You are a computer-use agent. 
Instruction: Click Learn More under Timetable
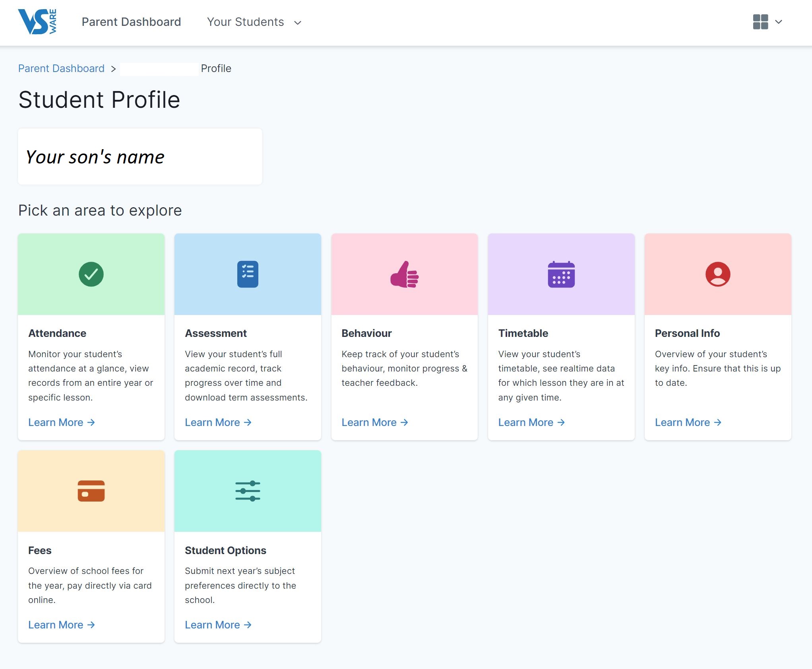click(x=531, y=422)
